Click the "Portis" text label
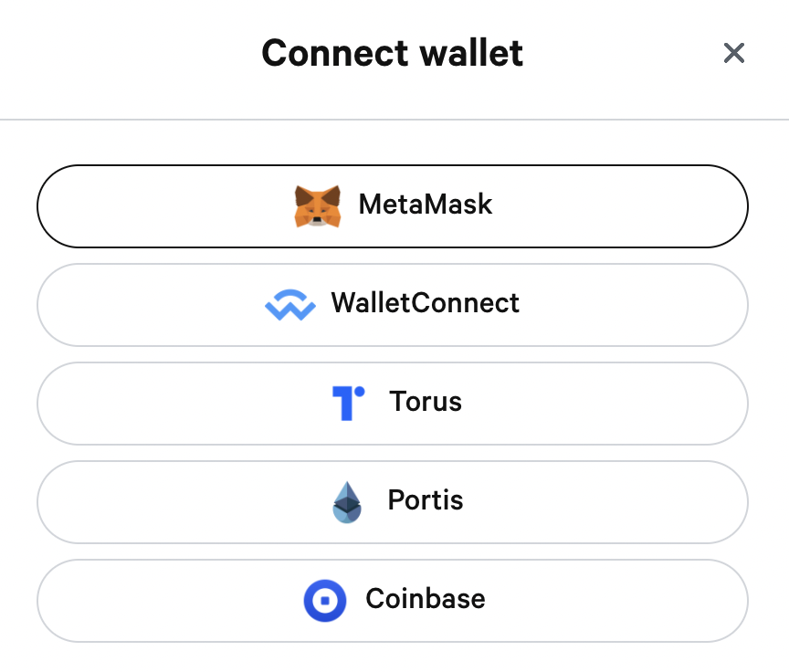 tap(426, 500)
